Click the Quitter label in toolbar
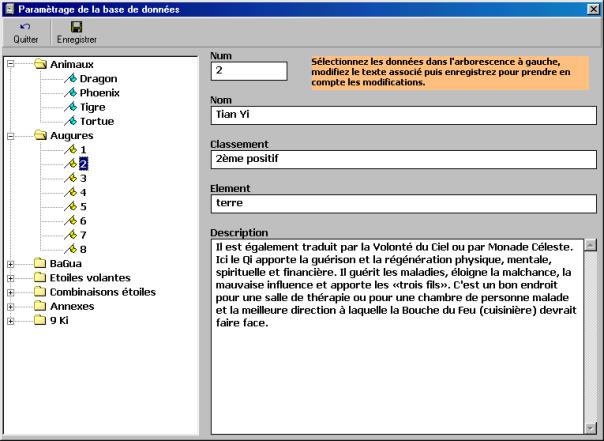The image size is (604, 441). (26, 39)
